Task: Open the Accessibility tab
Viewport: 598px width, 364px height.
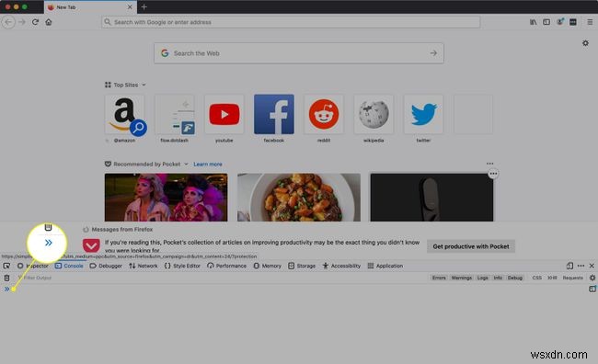Action: point(341,266)
